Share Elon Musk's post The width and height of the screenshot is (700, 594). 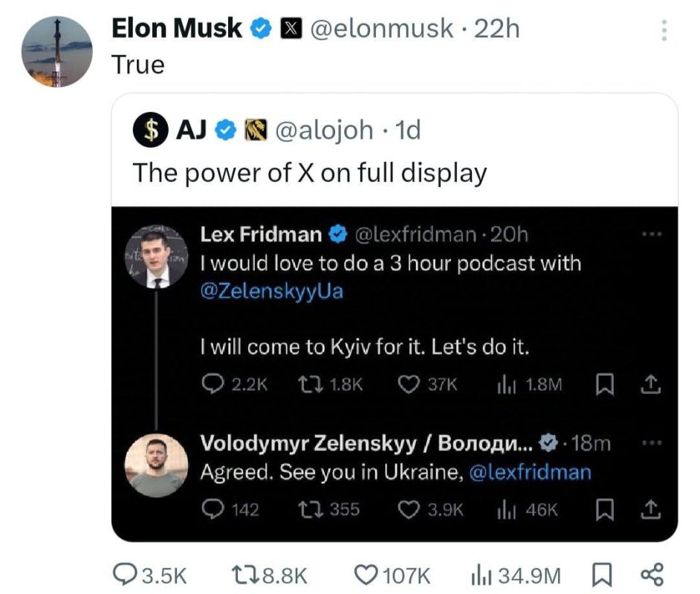click(651, 574)
